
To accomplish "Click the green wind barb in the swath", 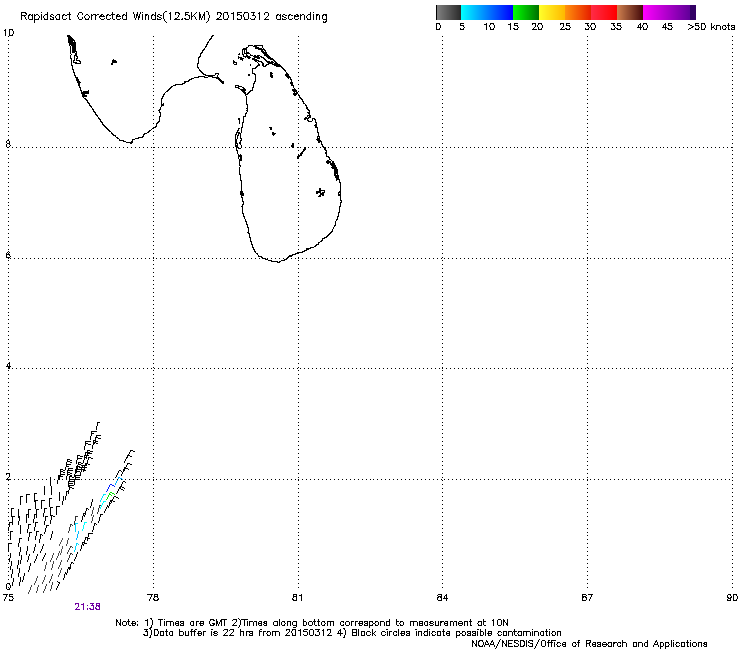I will 110,495.
